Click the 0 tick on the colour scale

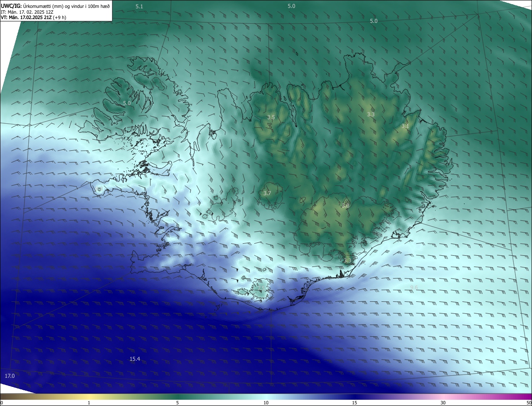(x=2, y=403)
